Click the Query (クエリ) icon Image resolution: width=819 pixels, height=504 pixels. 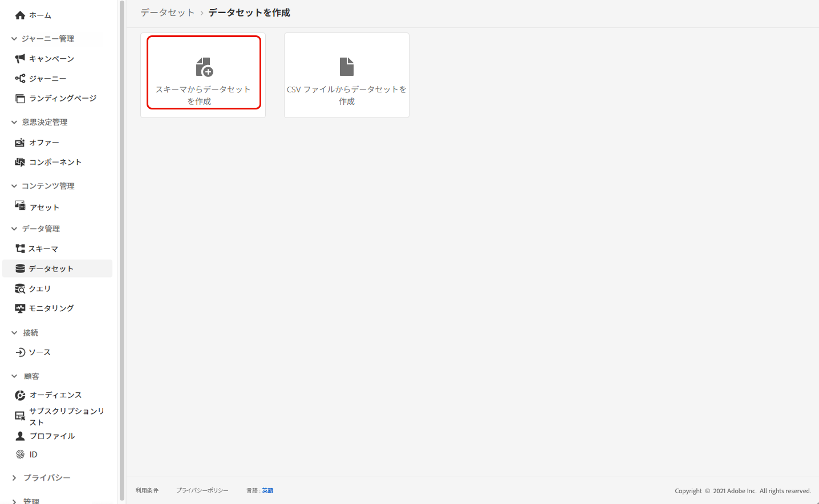coord(20,288)
